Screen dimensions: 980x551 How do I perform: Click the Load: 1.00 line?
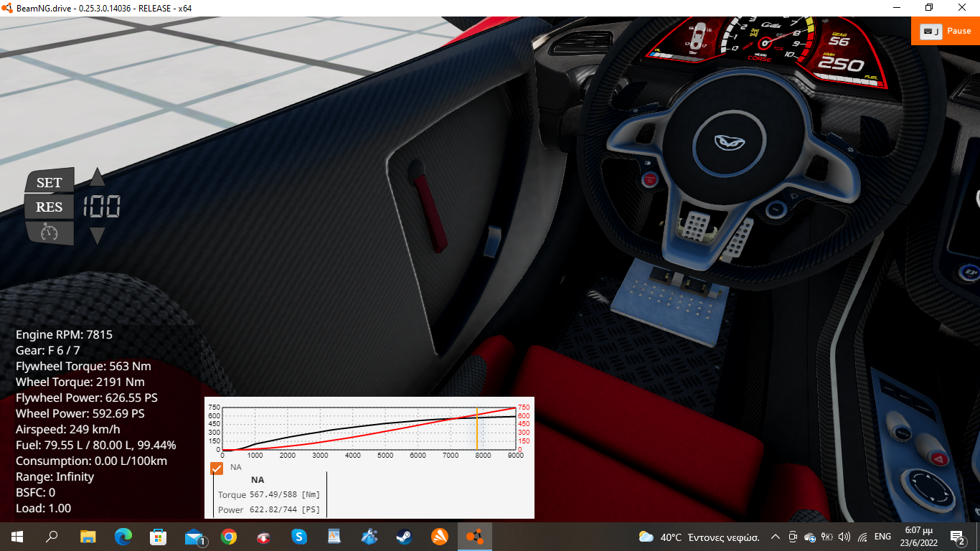tap(43, 508)
